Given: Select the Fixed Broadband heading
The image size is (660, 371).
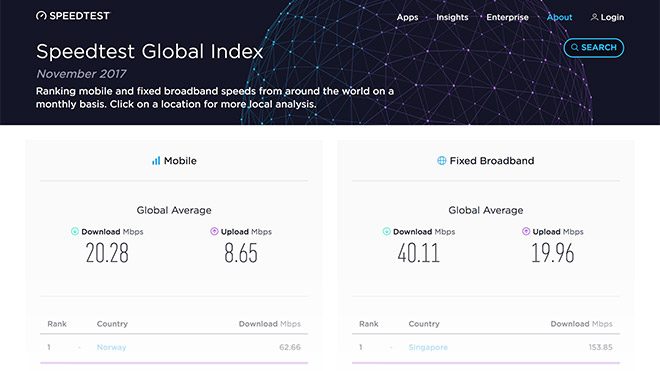Looking at the screenshot, I should point(492,160).
